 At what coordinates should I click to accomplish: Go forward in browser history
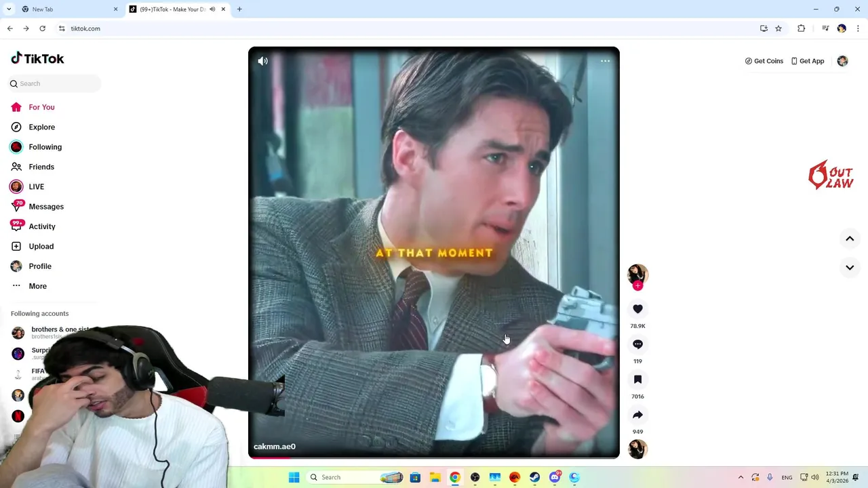[x=26, y=28]
